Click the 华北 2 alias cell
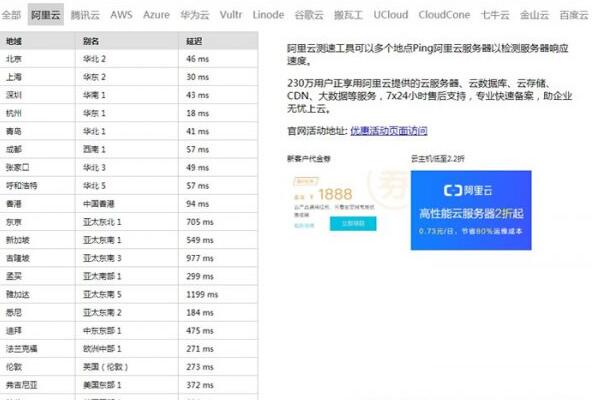The width and height of the screenshot is (600, 400). [x=127, y=59]
